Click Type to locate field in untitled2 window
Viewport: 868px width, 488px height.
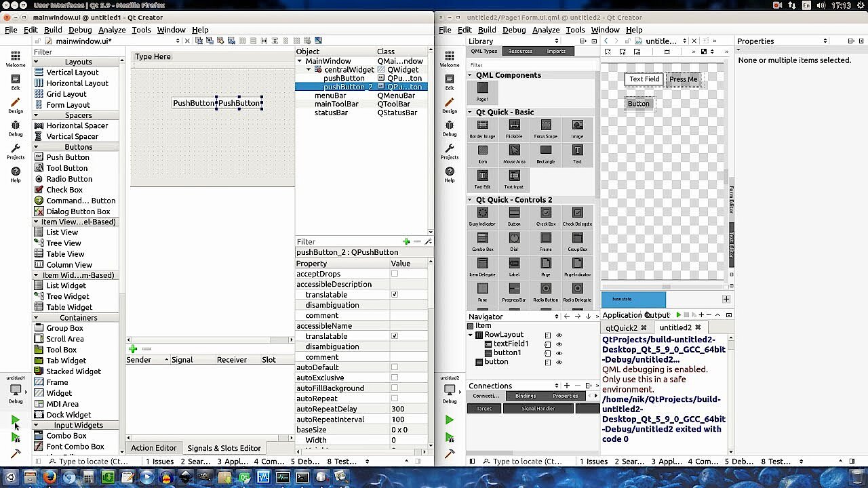coord(521,462)
